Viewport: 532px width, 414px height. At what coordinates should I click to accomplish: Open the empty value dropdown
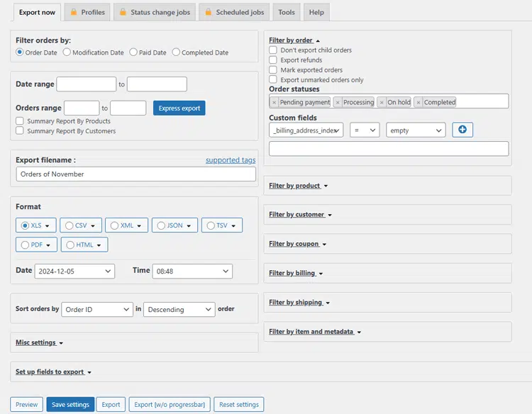416,130
